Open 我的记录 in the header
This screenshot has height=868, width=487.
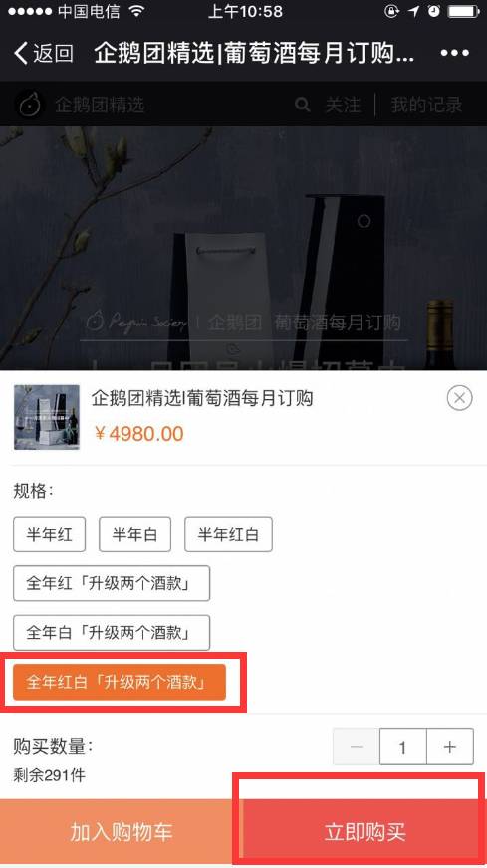[426, 105]
